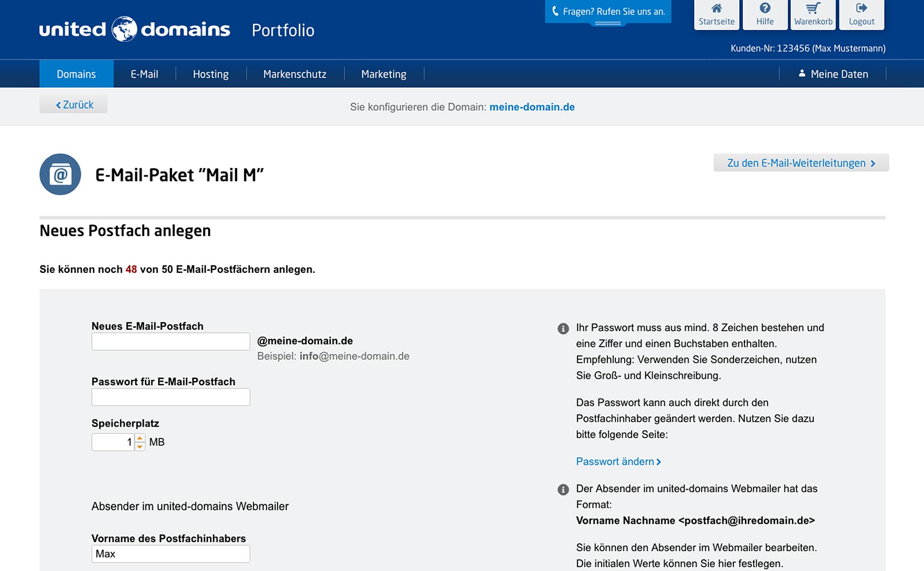924x571 pixels.
Task: Click the Portfolio header title
Action: click(283, 30)
